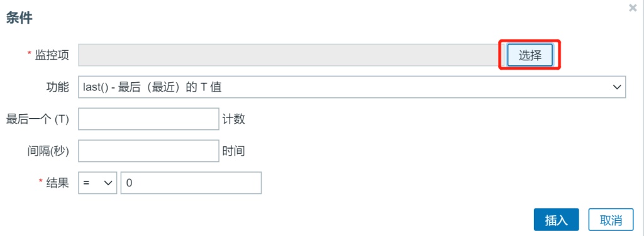Click the 最后一个 (T) count input box
Viewport: 644px width, 236px height.
click(148, 119)
